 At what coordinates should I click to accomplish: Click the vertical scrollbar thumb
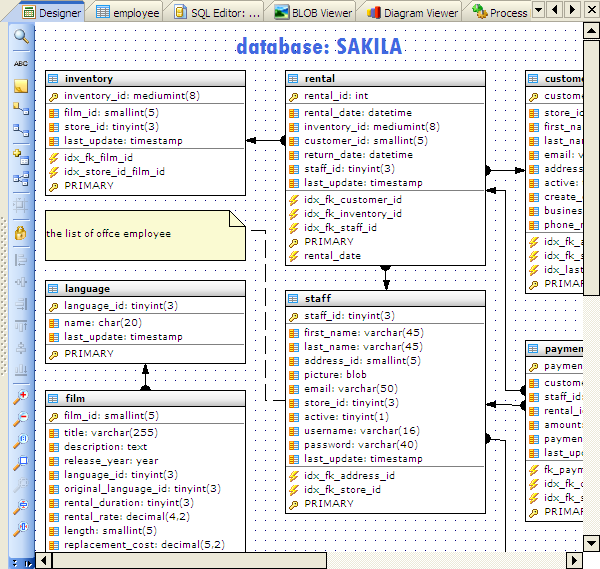(591, 168)
